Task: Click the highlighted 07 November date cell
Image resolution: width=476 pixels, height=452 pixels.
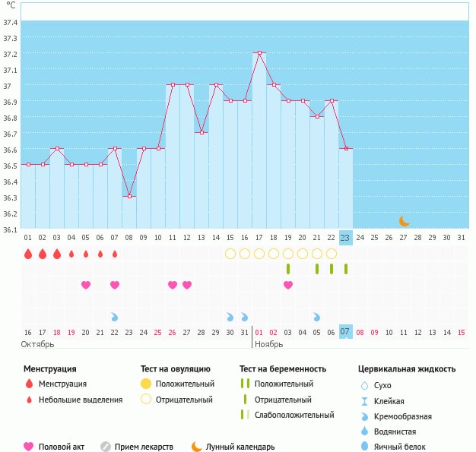Action: tap(345, 332)
